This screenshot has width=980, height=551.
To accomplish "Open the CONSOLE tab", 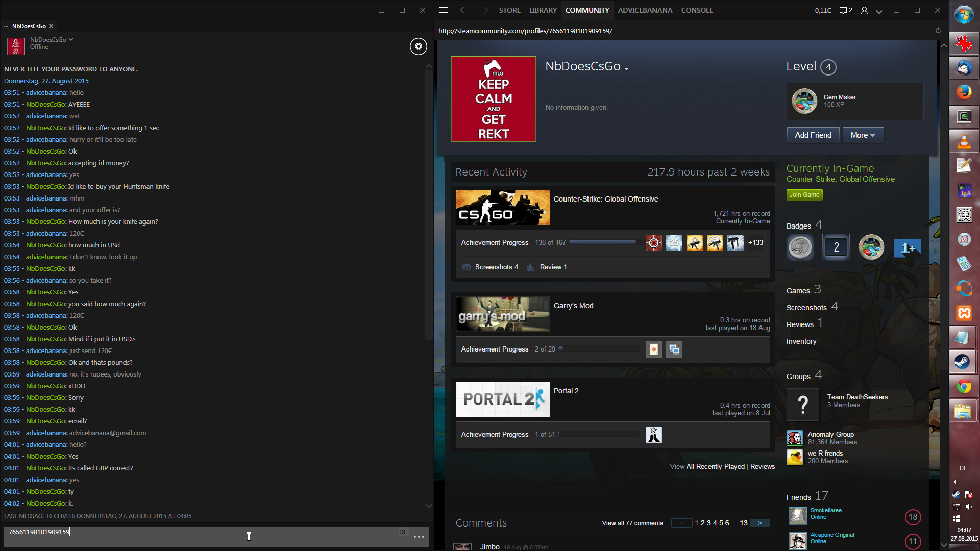I will (697, 10).
